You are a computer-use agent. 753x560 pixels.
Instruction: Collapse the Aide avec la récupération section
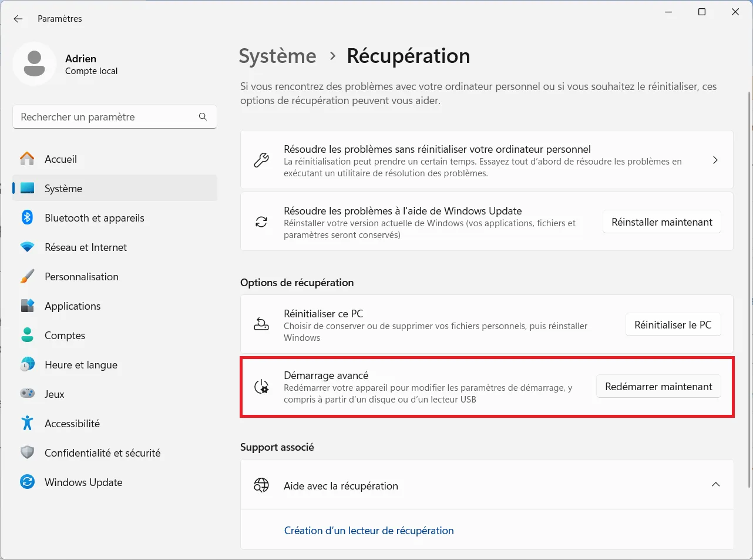(x=716, y=485)
